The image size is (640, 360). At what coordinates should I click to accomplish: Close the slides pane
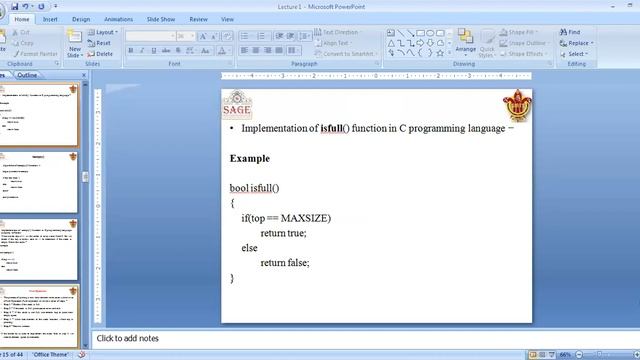(84, 76)
